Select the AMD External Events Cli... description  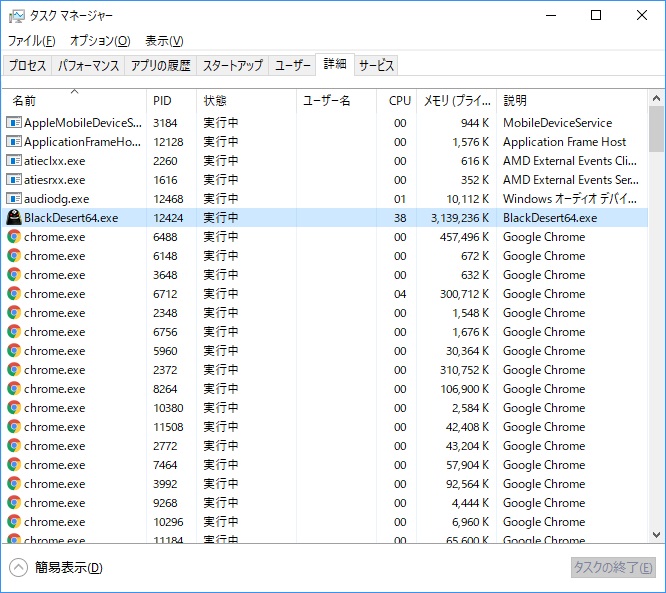click(x=570, y=161)
